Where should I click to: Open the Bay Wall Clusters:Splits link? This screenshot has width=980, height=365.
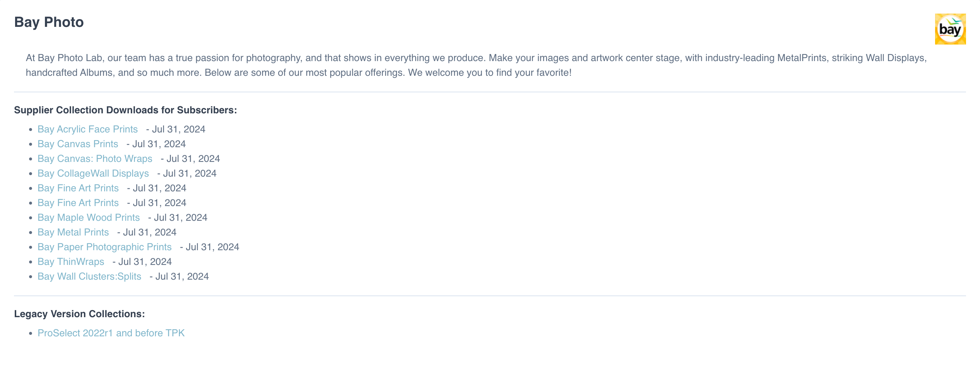pyautogui.click(x=89, y=276)
